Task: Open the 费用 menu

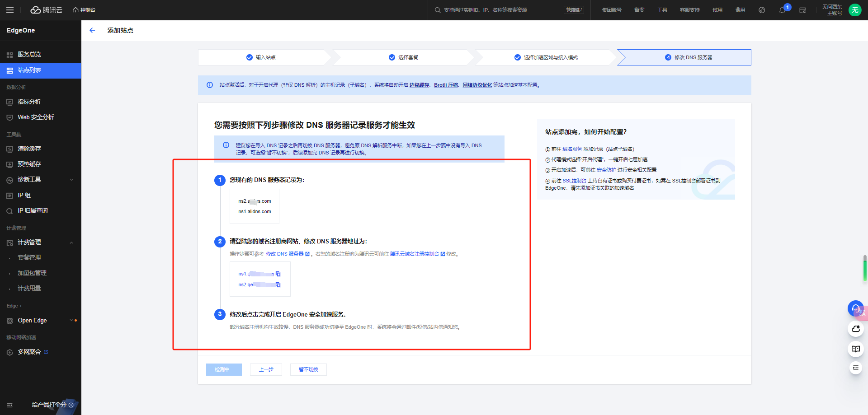Action: (740, 10)
